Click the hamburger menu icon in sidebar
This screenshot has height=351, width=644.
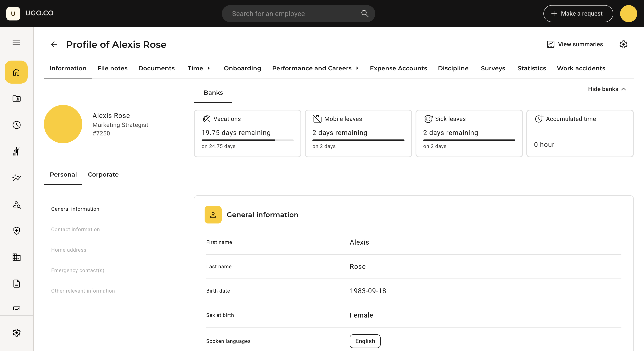tap(16, 42)
